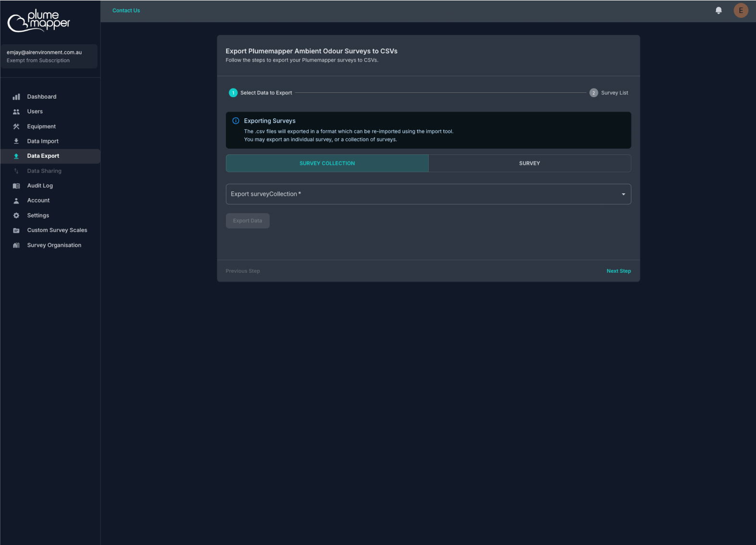Navigate to Data Import
Screen dimensions: 756x545
click(x=50, y=141)
